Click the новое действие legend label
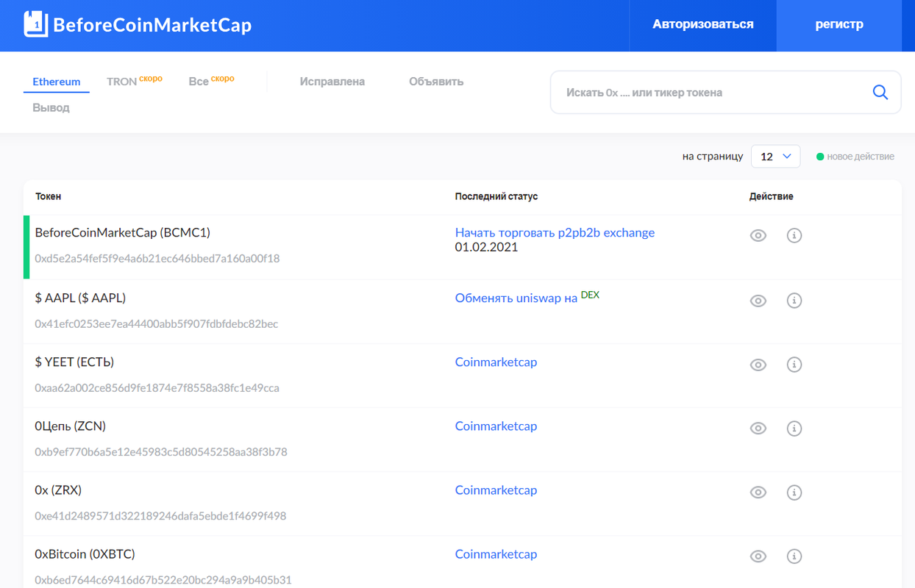 click(x=861, y=157)
